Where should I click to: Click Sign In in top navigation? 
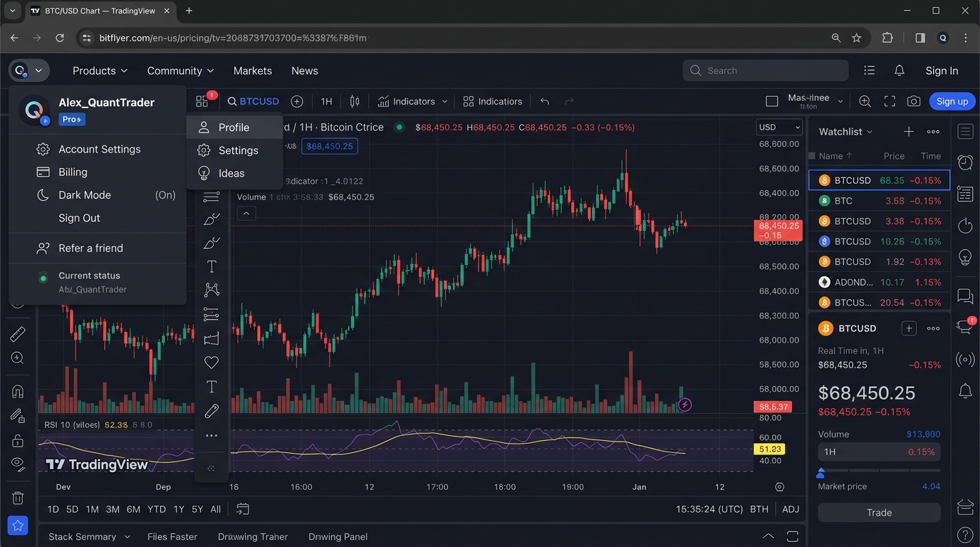click(x=942, y=71)
